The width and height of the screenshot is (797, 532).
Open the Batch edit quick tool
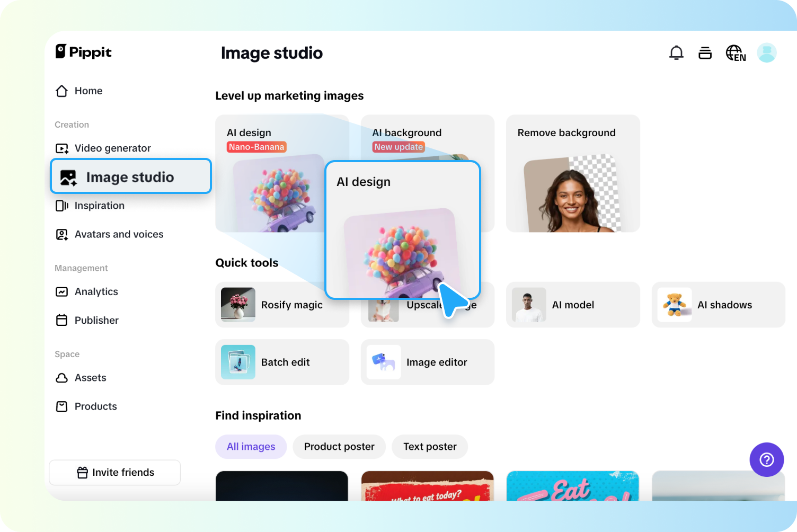(282, 362)
